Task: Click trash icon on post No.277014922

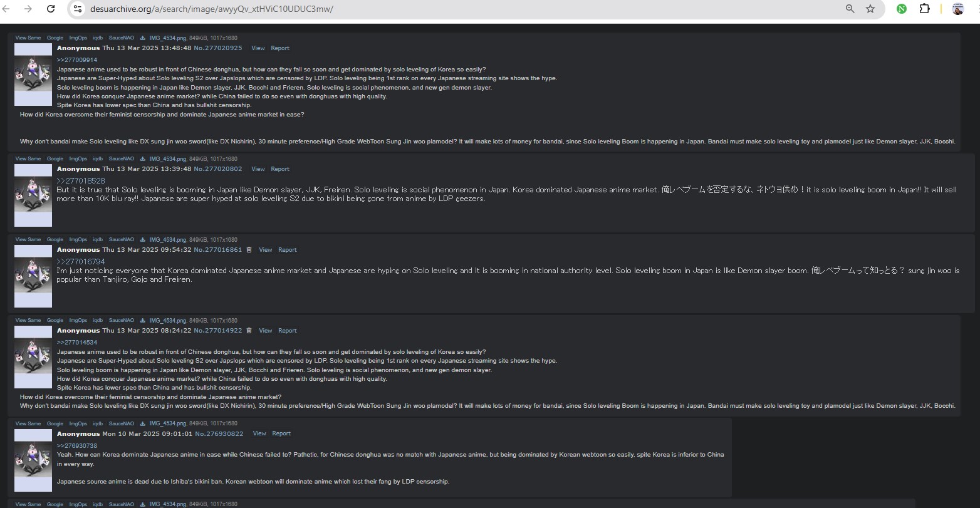Action: pos(249,331)
